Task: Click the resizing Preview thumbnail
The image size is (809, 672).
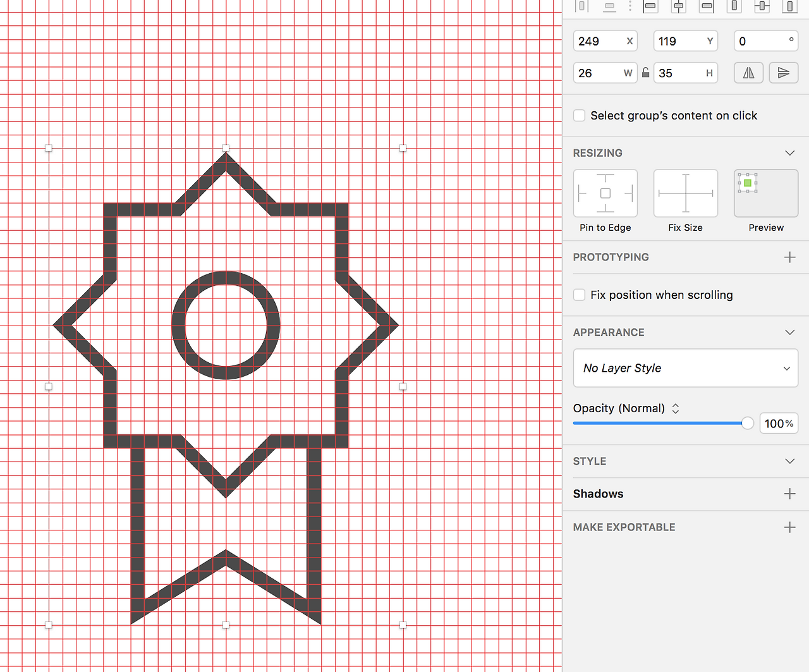Action: click(x=766, y=193)
